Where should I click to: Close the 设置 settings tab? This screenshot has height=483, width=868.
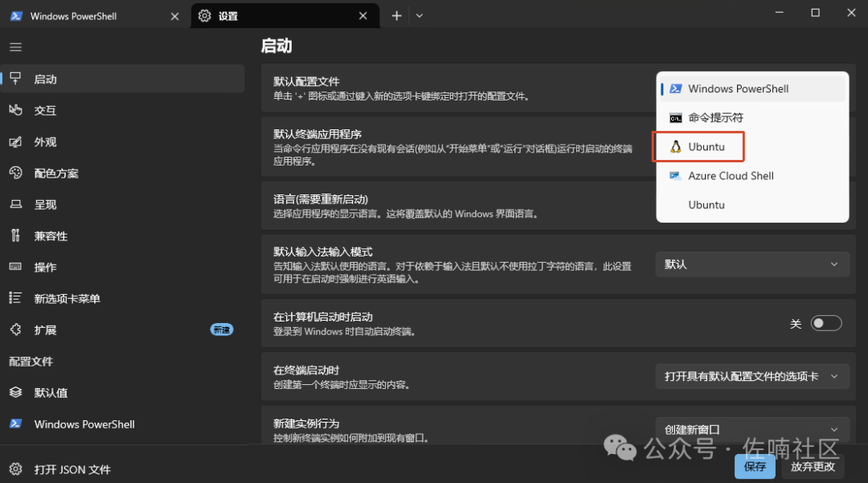363,16
